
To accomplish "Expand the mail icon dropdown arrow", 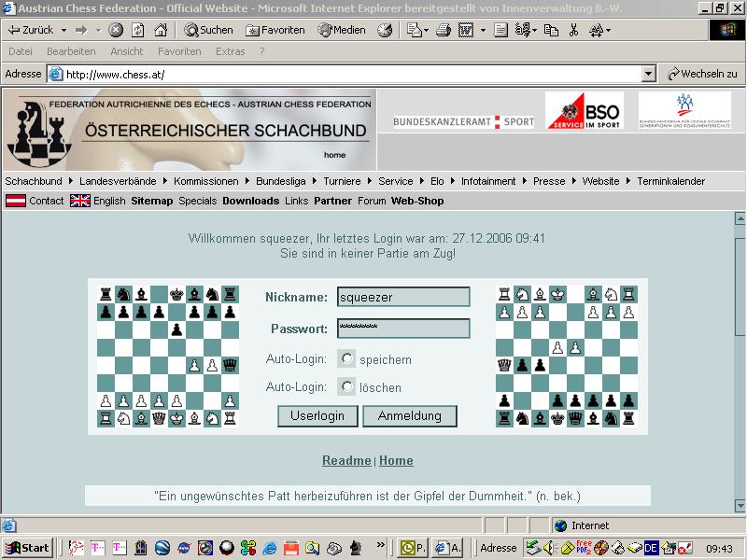I will [x=426, y=31].
